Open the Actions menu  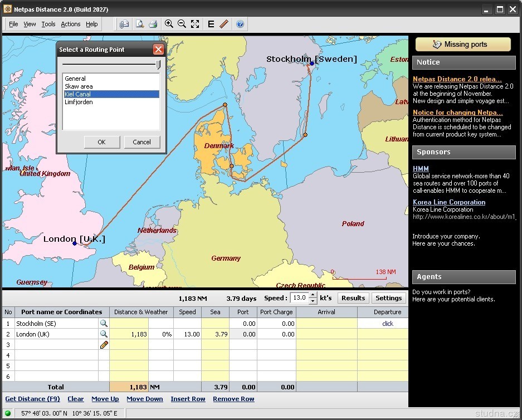(71, 24)
